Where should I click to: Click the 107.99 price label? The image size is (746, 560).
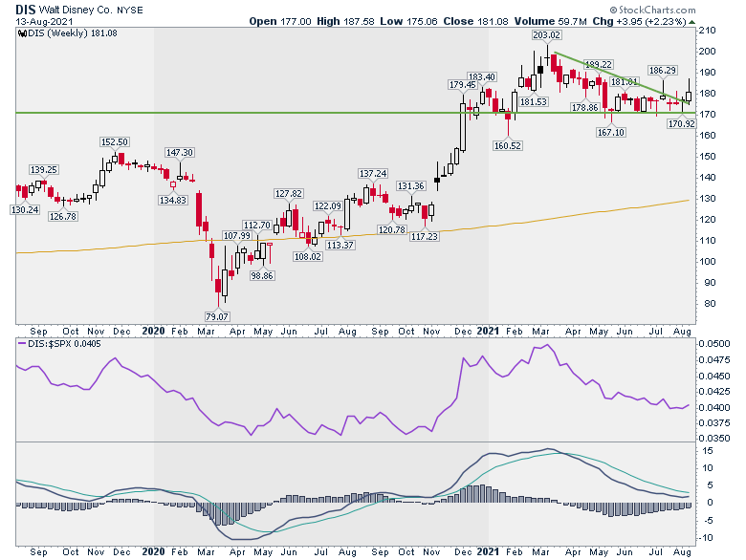pyautogui.click(x=236, y=236)
